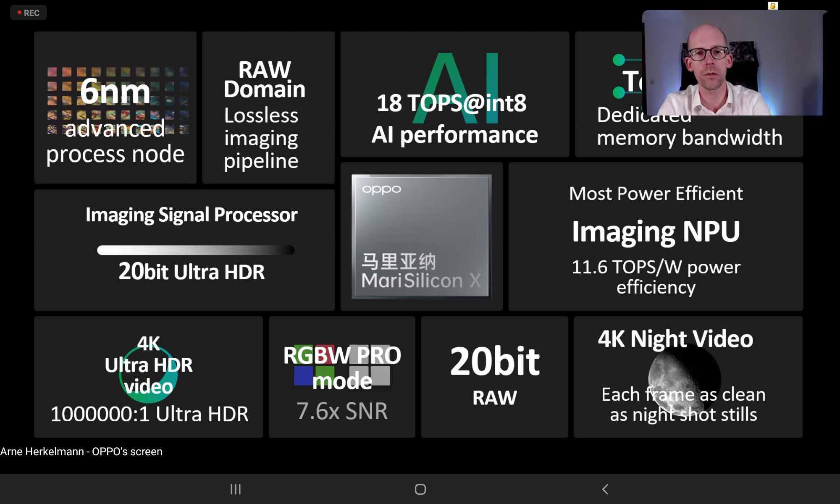Screen dimensions: 840x504
Task: Click the 'RAW' label below 20bit
Action: click(495, 398)
